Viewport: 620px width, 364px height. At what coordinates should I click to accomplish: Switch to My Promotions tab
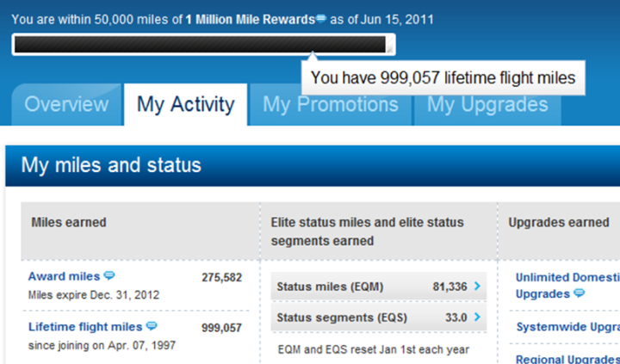click(331, 105)
